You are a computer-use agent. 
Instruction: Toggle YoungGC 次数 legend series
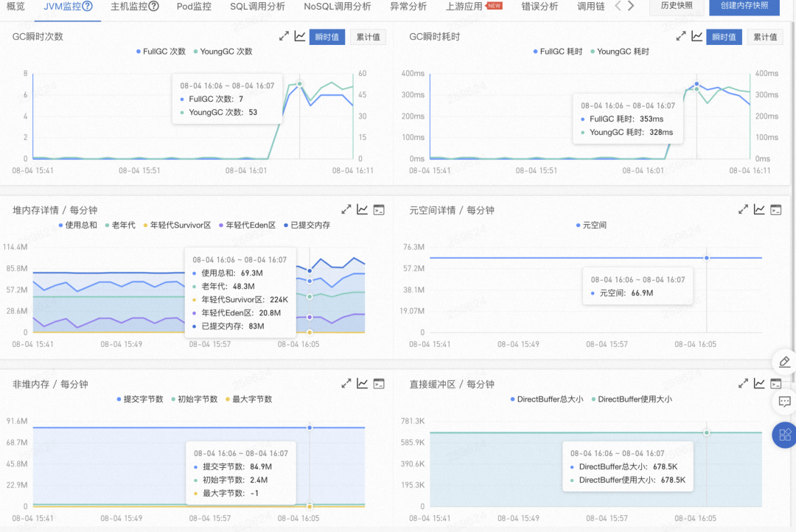tap(223, 52)
